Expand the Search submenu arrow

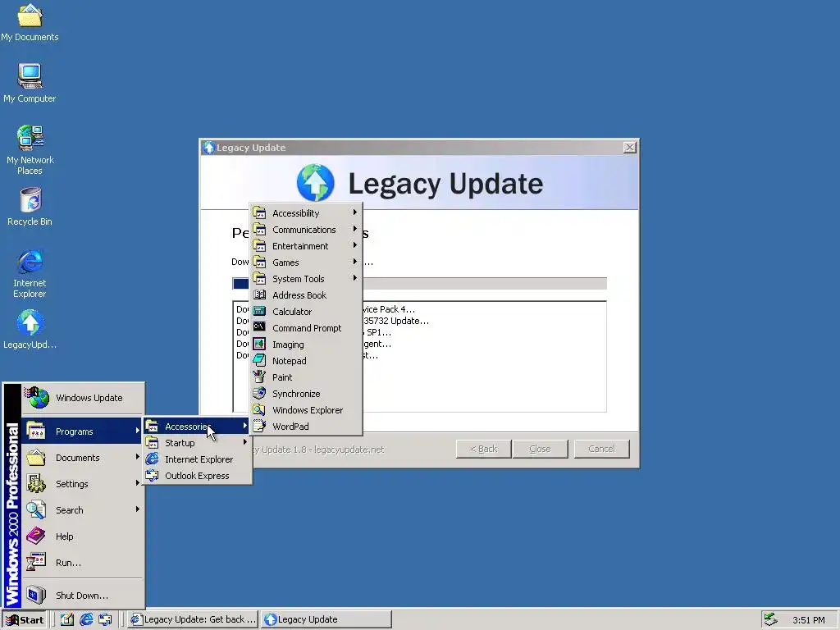[x=138, y=509]
